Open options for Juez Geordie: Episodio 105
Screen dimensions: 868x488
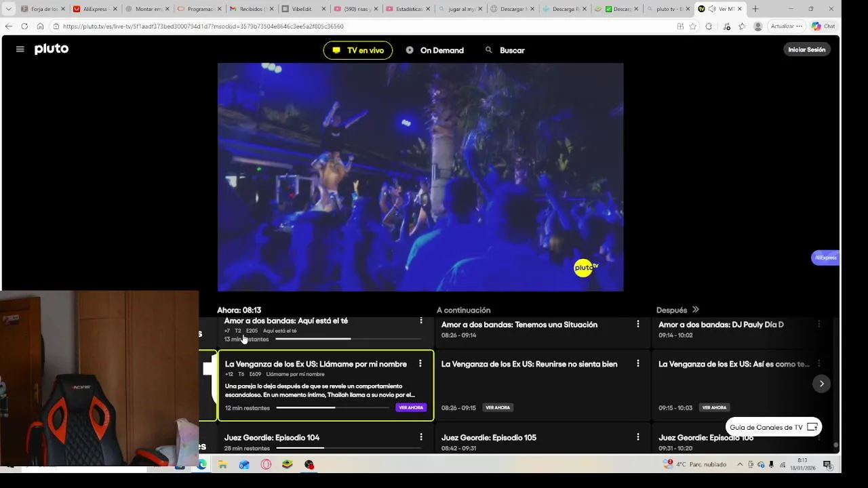(638, 437)
